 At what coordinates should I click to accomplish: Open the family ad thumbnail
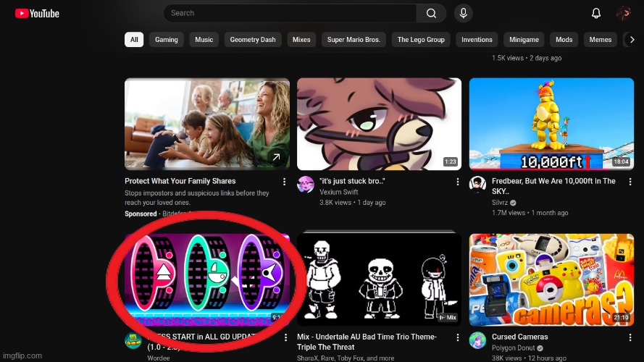click(207, 124)
